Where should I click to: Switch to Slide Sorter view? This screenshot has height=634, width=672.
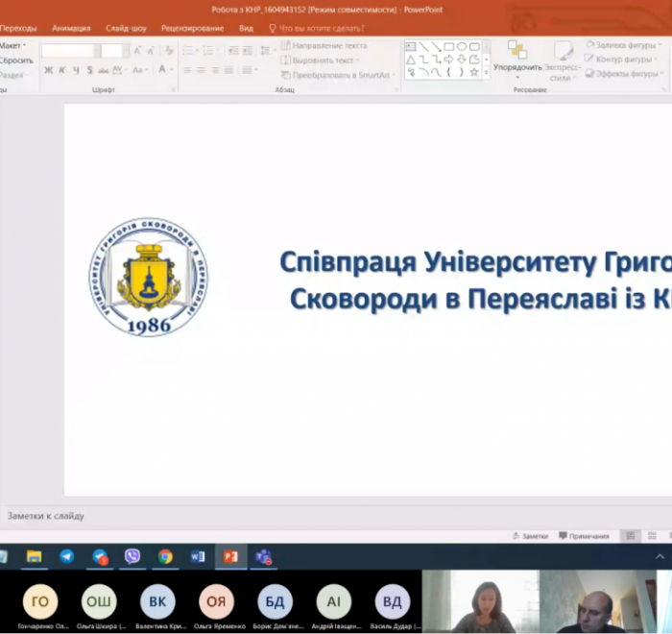[x=652, y=536]
